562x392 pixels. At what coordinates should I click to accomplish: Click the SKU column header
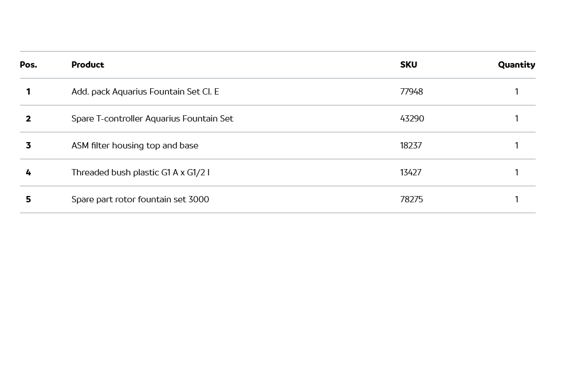(x=408, y=65)
